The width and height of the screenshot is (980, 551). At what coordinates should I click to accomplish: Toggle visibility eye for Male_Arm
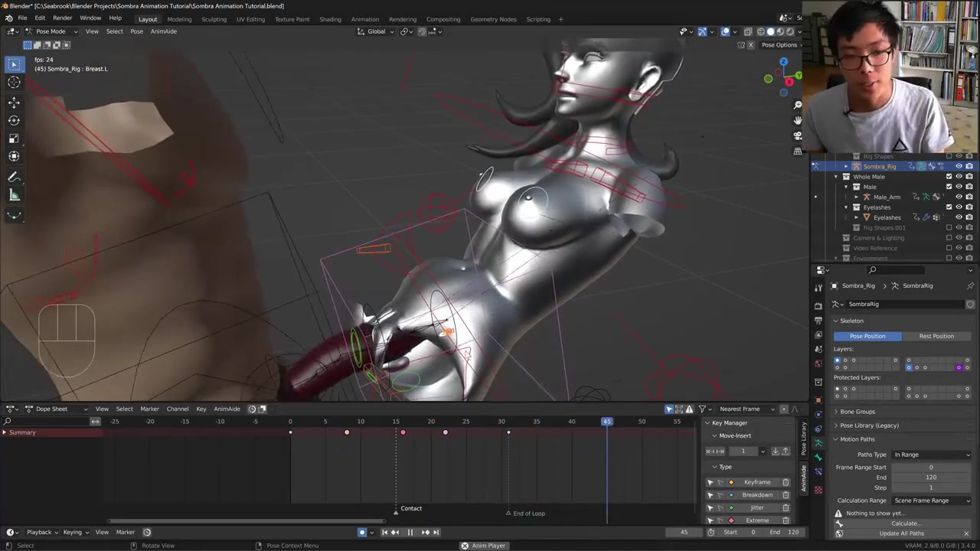[959, 197]
